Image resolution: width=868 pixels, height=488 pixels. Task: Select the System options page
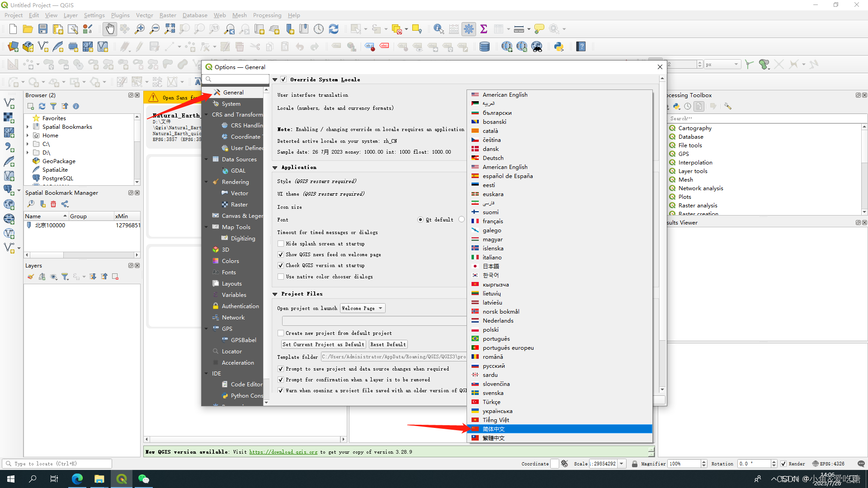[x=231, y=103]
